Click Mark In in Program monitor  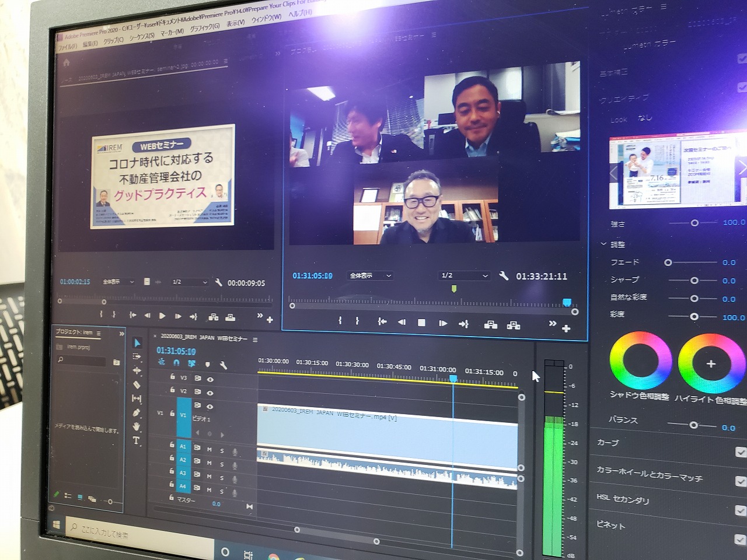pyautogui.click(x=340, y=320)
